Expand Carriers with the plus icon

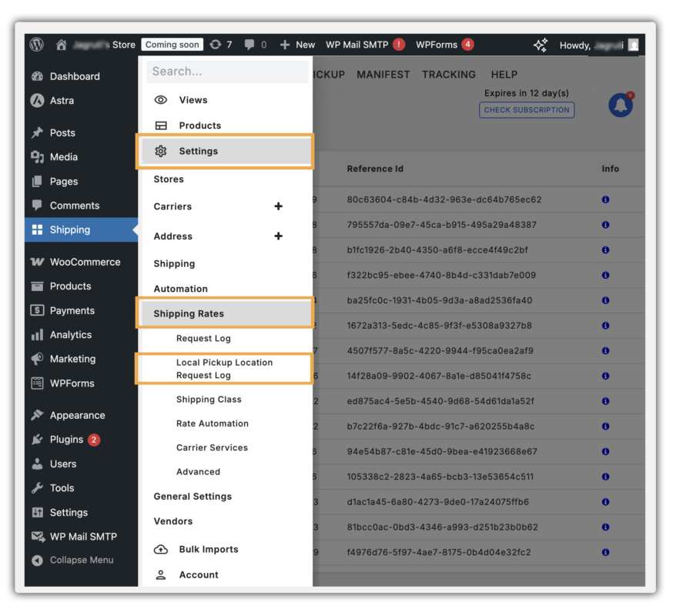[x=278, y=206]
